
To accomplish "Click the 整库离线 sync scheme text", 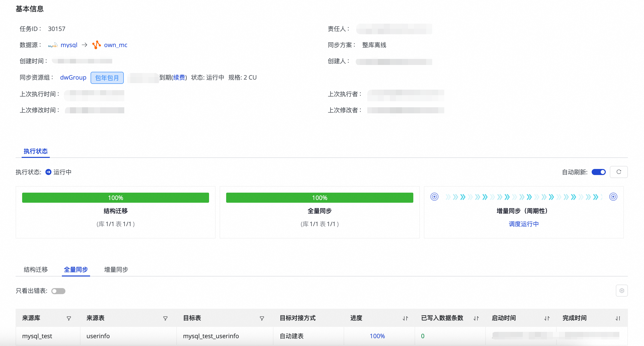I will pos(374,45).
